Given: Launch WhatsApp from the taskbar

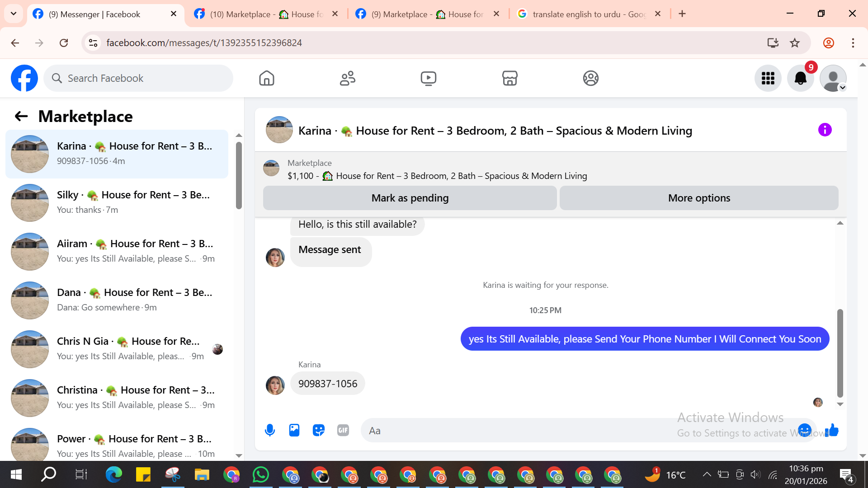Looking at the screenshot, I should pos(261,474).
